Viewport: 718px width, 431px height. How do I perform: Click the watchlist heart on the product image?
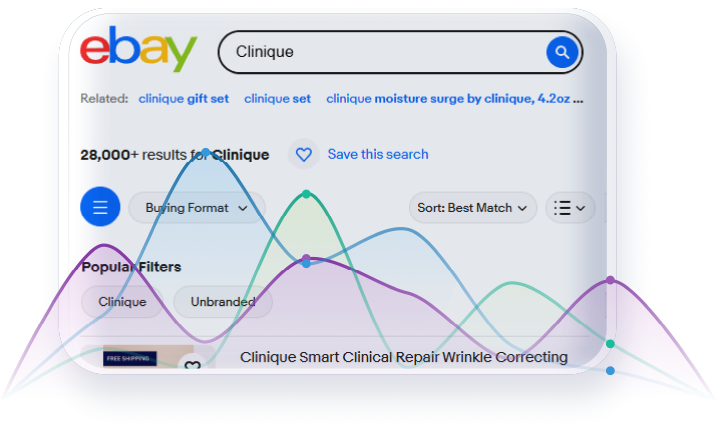pos(193,365)
